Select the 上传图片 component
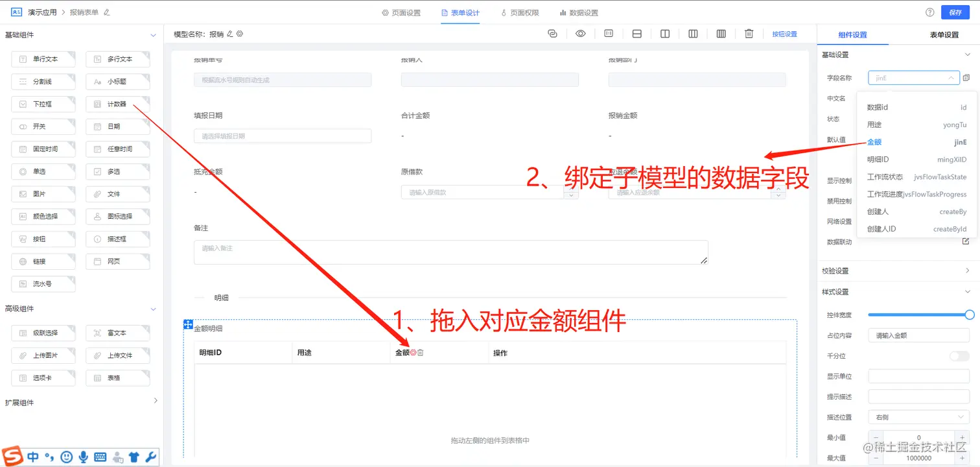Image resolution: width=980 pixels, height=467 pixels. pyautogui.click(x=43, y=355)
